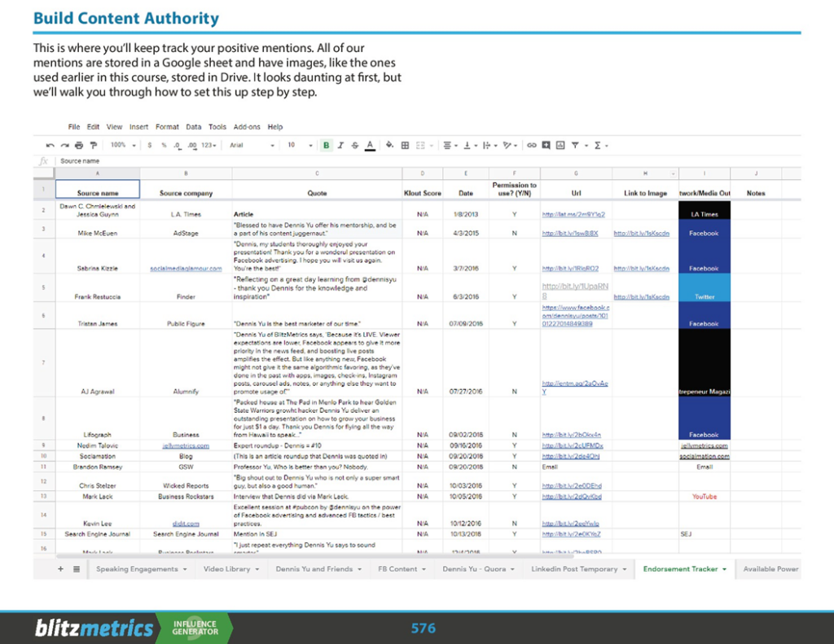The image size is (834, 644).
Task: Open the Edit menu
Action: coord(93,127)
